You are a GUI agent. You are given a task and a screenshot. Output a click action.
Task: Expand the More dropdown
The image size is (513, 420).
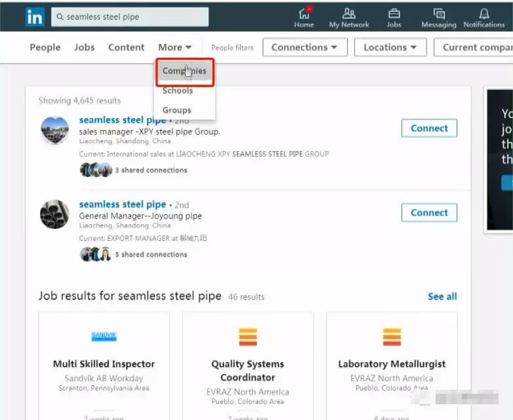coord(174,47)
